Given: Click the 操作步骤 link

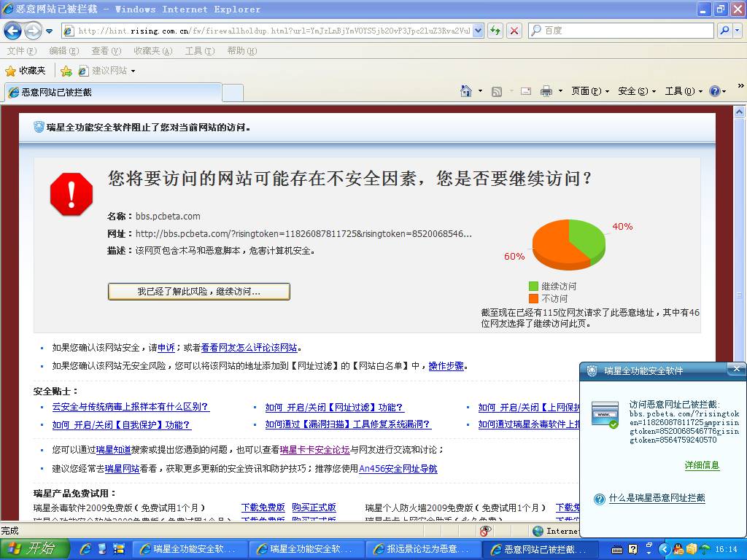Looking at the screenshot, I should 446,366.
